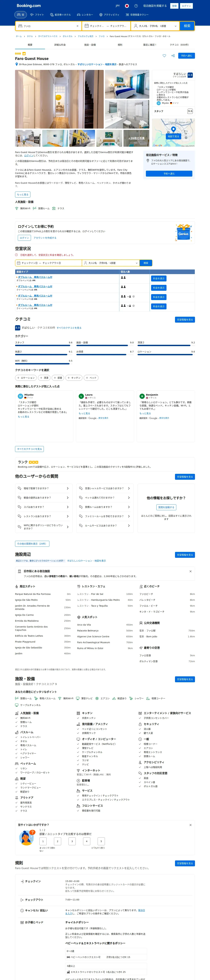Open Laura's もっと見る review link

pos(84,413)
